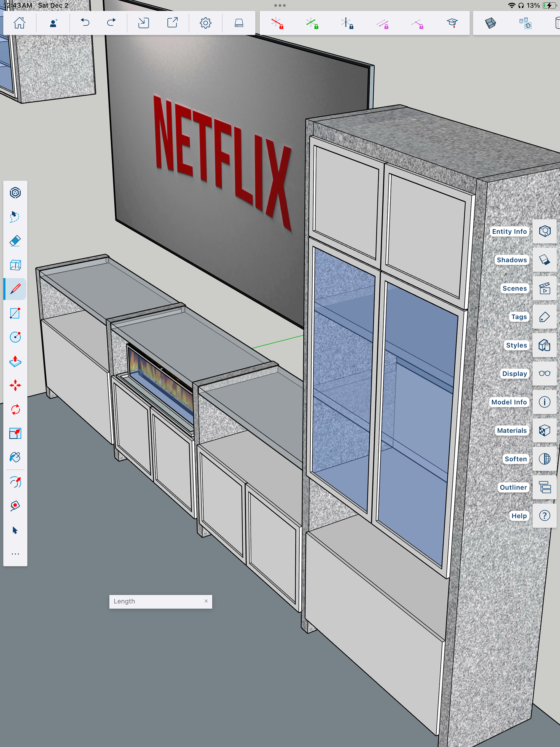Select the Eraser tool
The height and width of the screenshot is (747, 560).
[15, 241]
